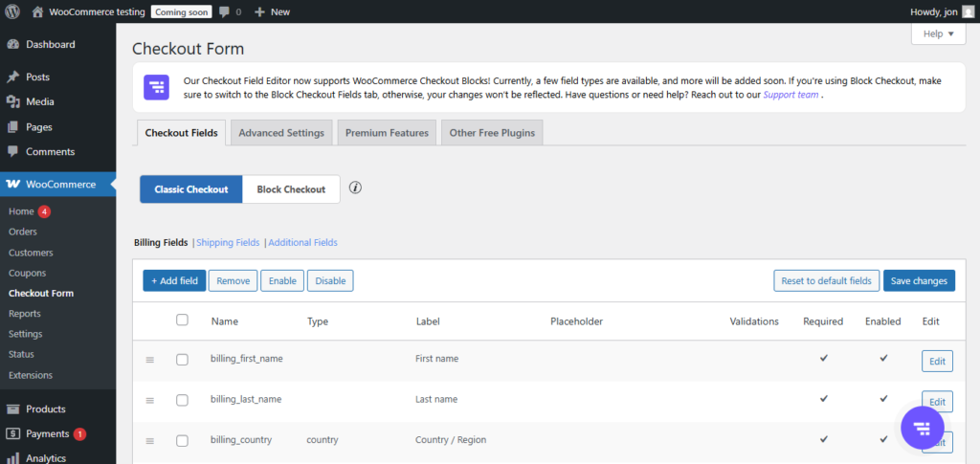Image resolution: width=980 pixels, height=464 pixels.
Task: Expand the Products sidebar menu
Action: click(45, 409)
